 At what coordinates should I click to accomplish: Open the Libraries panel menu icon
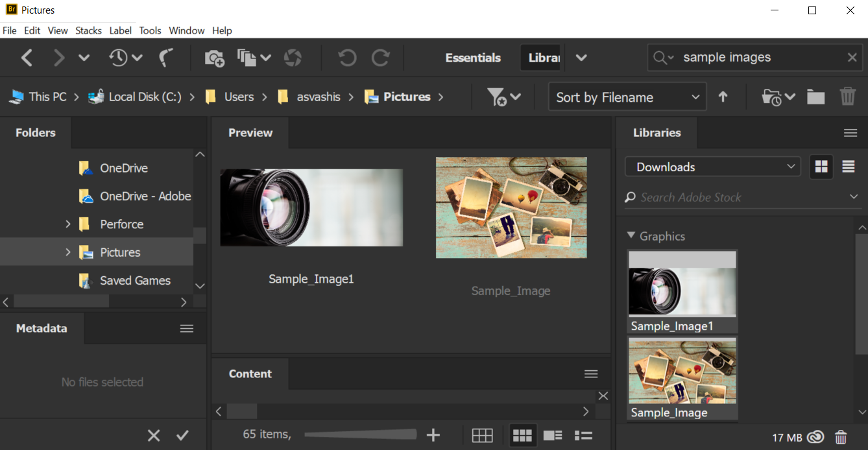pyautogui.click(x=850, y=133)
